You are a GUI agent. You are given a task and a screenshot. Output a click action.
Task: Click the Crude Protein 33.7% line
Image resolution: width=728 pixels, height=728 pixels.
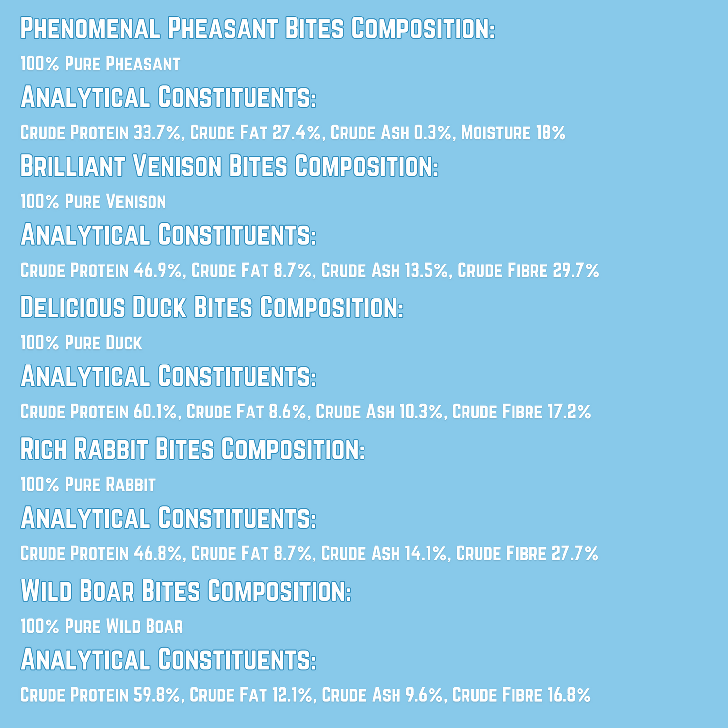pyautogui.click(x=293, y=132)
